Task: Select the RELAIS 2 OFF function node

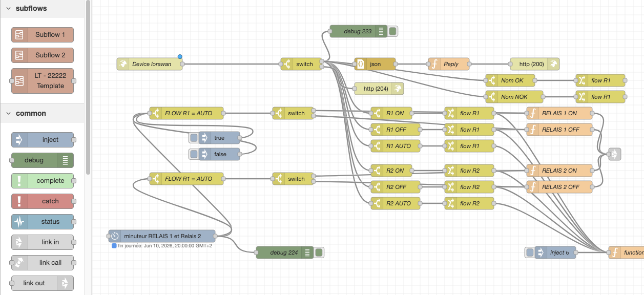Action: [x=559, y=187]
